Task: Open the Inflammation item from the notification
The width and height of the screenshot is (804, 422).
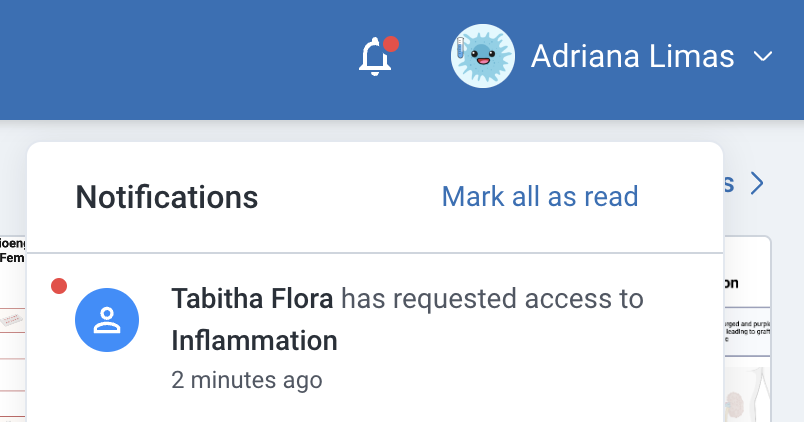Action: (x=254, y=340)
